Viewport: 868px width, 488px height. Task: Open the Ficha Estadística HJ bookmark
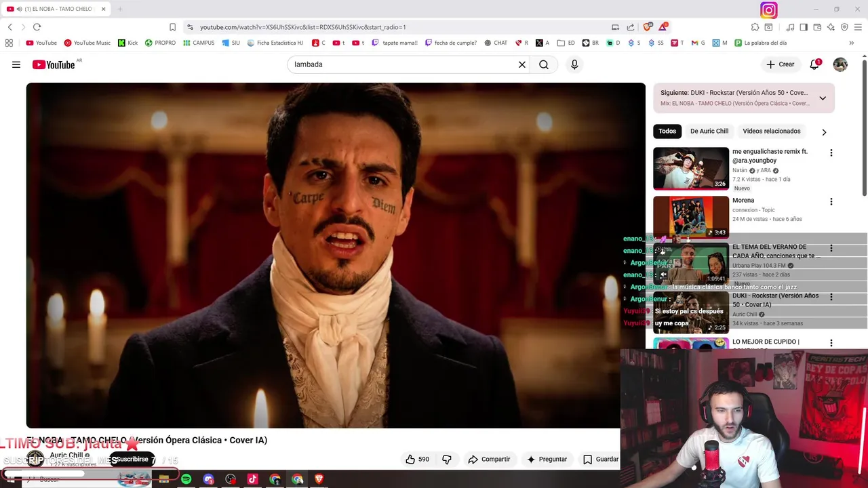pos(275,43)
